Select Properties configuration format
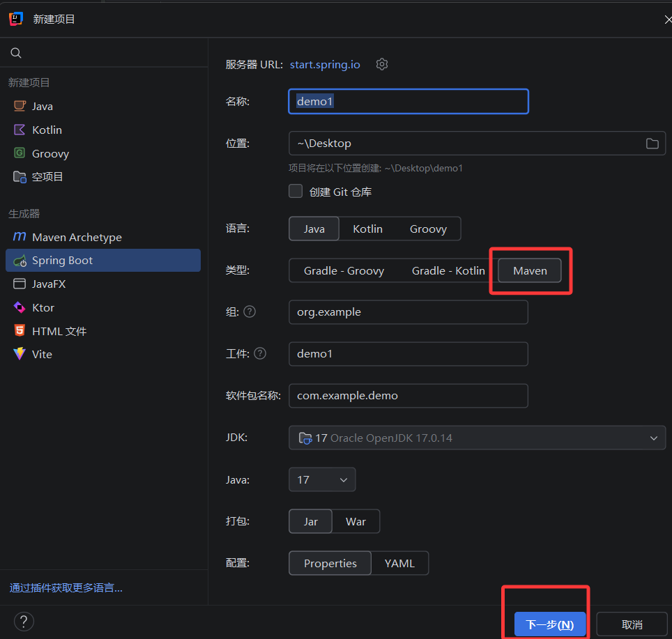This screenshot has width=672, height=639. 330,563
